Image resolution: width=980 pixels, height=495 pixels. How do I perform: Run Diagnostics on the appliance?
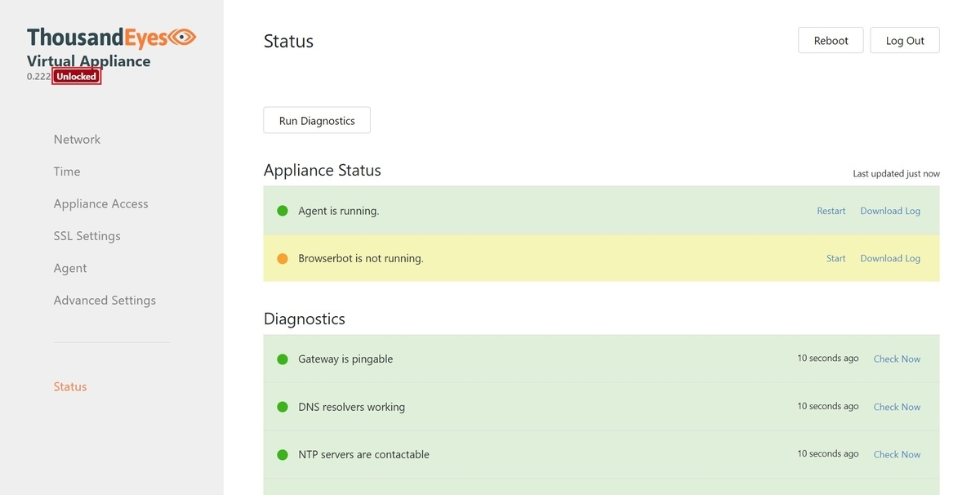(316, 120)
